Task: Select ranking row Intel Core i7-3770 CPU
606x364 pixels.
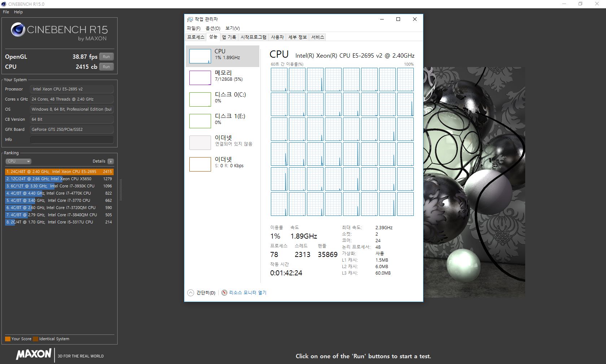Action: click(x=59, y=200)
